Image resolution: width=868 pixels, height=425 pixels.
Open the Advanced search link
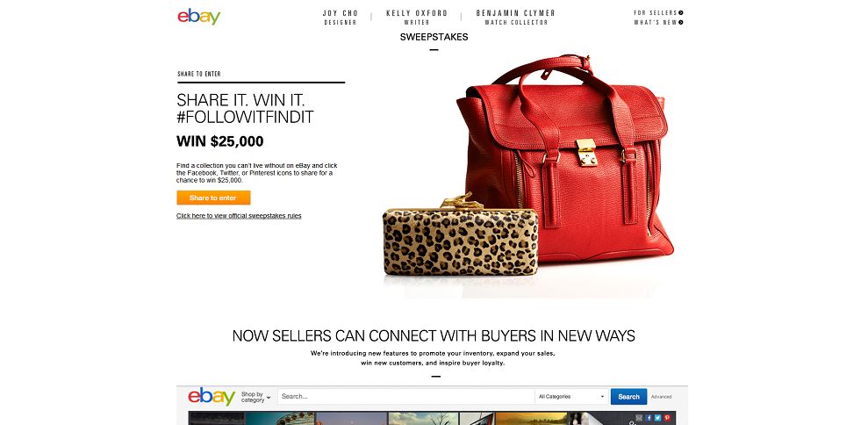pos(661,397)
